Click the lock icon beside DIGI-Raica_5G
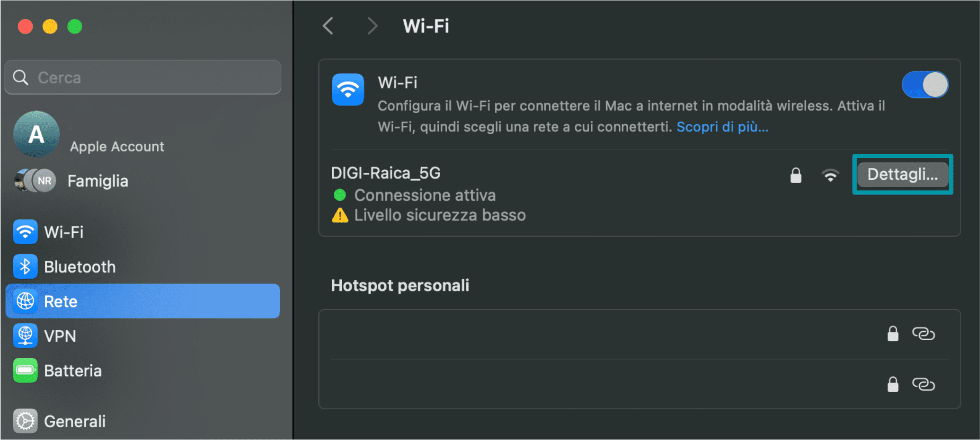Screen dimensions: 980x440 click(x=796, y=175)
